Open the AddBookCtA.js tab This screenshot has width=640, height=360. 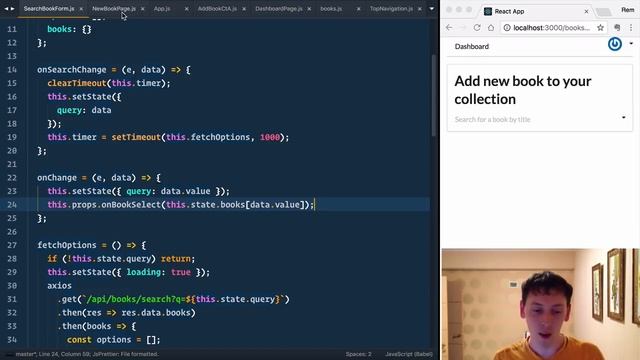click(217, 9)
